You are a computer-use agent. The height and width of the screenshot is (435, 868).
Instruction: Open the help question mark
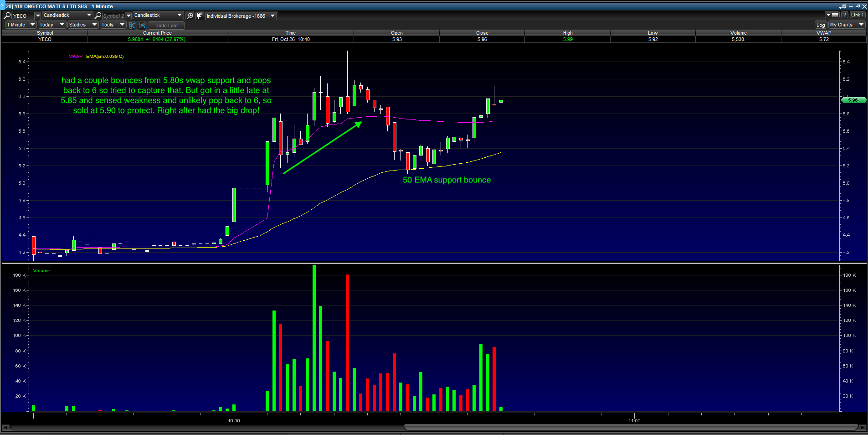[845, 15]
